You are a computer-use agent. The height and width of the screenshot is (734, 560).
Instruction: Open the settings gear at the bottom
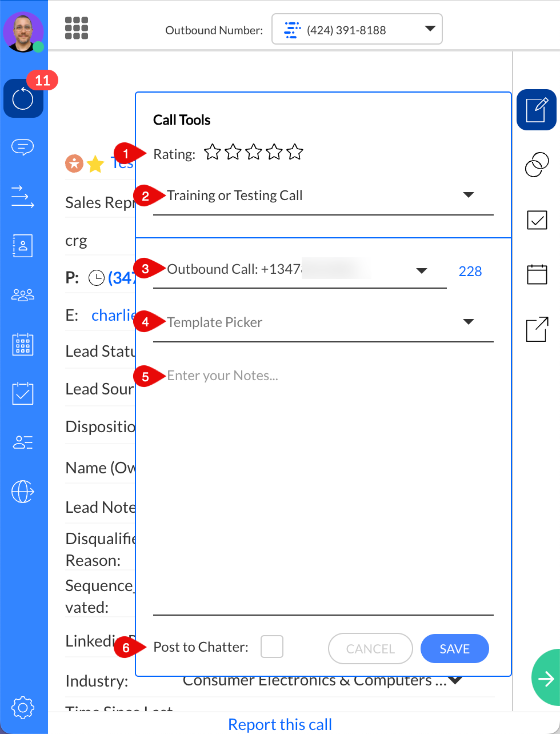(x=23, y=707)
